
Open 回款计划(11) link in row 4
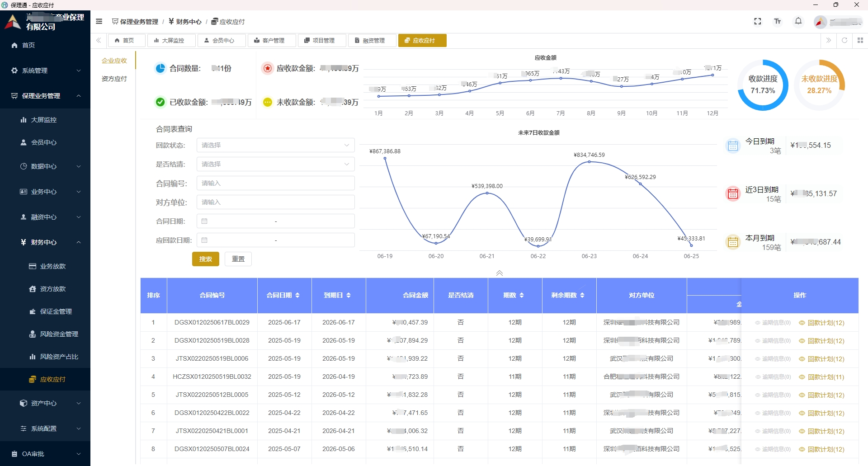(x=826, y=377)
